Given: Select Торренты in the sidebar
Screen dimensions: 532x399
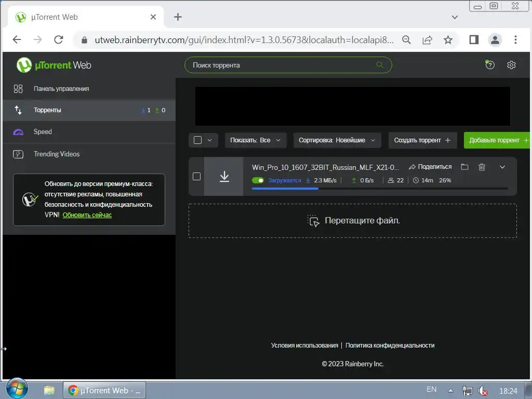Looking at the screenshot, I should (x=89, y=110).
